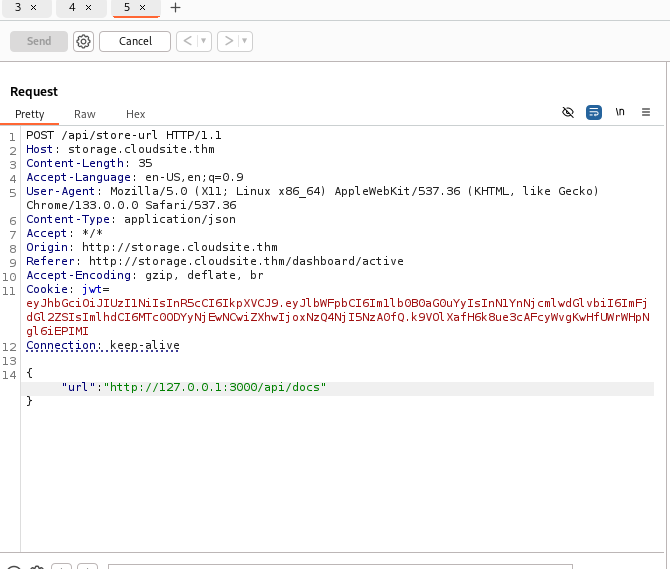Screen dimensions: 670x569
Task: Click the Cancel button
Action: [x=135, y=41]
